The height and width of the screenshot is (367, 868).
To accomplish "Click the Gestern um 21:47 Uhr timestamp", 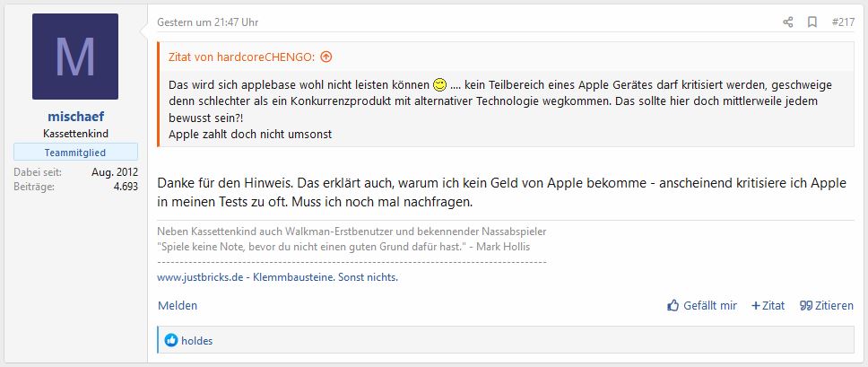I will [208, 22].
